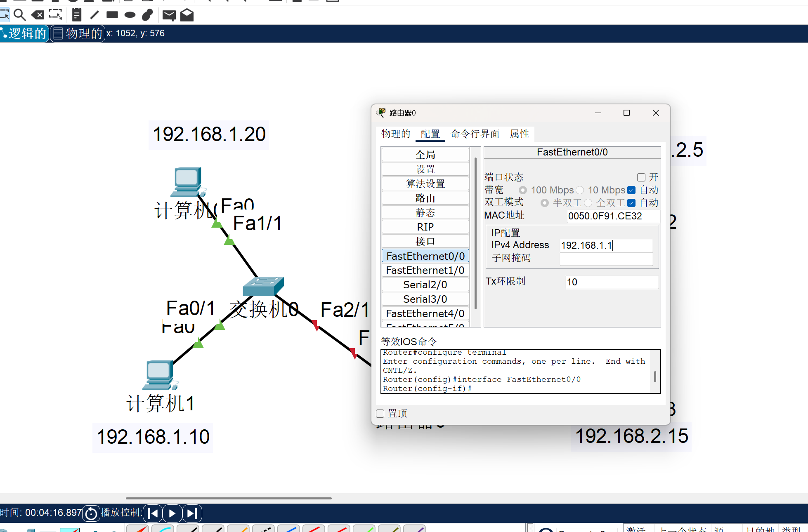Pick the Draw Rectangle tool
This screenshot has height=532, width=808.
[x=112, y=15]
